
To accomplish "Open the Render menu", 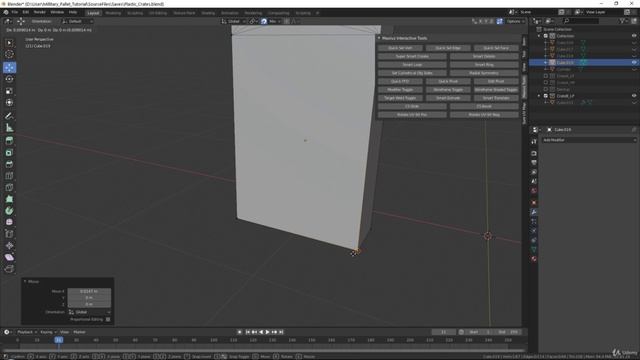I will [x=40, y=12].
